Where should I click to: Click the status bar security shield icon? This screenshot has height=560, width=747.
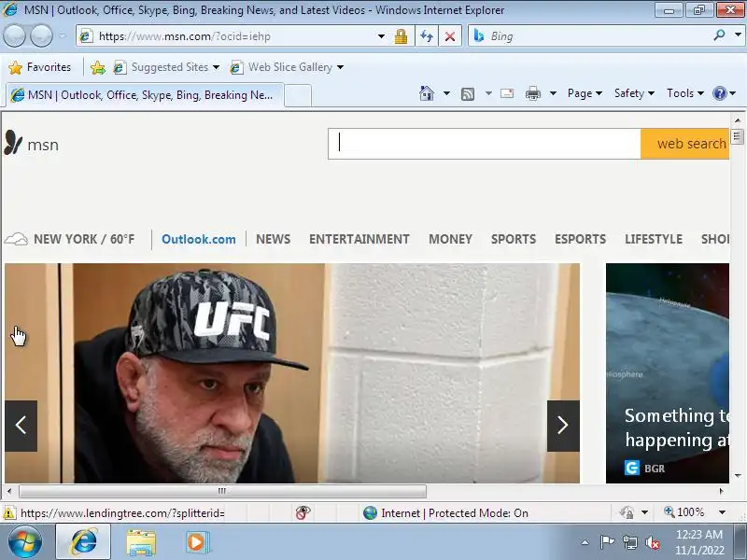627,512
